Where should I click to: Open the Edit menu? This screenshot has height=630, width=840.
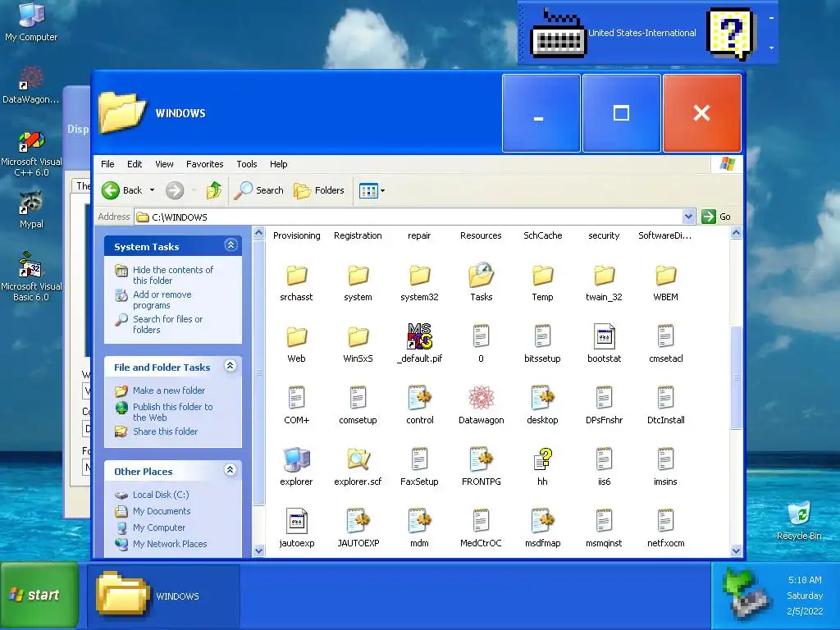point(135,164)
